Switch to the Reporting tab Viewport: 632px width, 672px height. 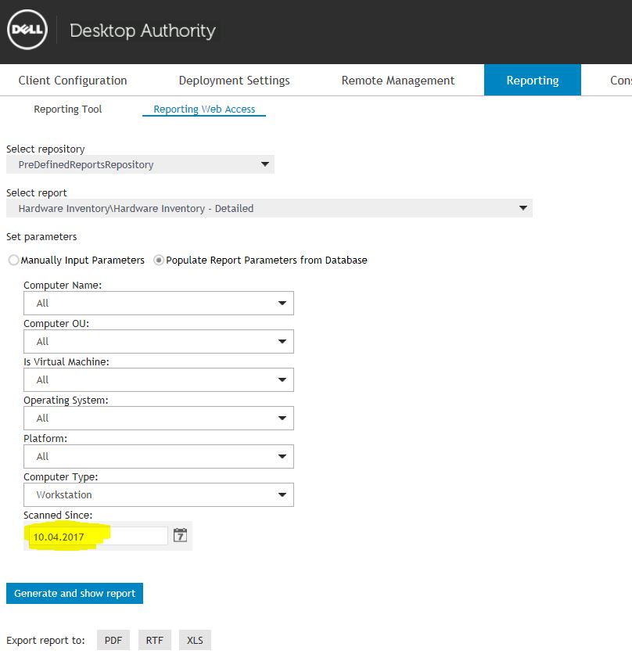[533, 80]
